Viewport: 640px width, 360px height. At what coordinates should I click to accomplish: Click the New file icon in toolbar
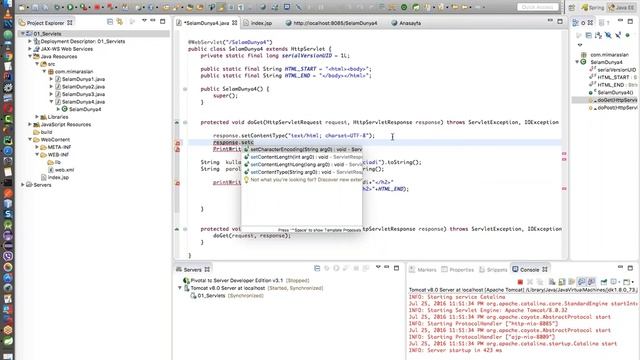(x=22, y=7)
